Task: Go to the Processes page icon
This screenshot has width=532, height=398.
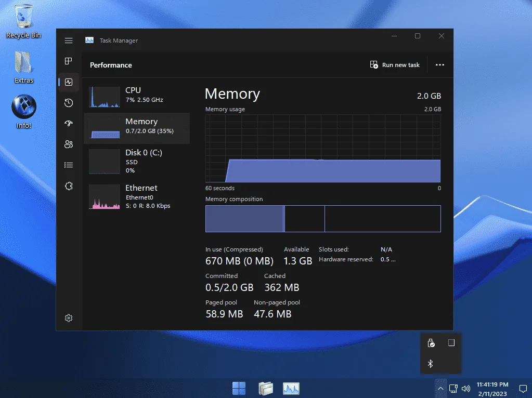Action: (x=69, y=61)
